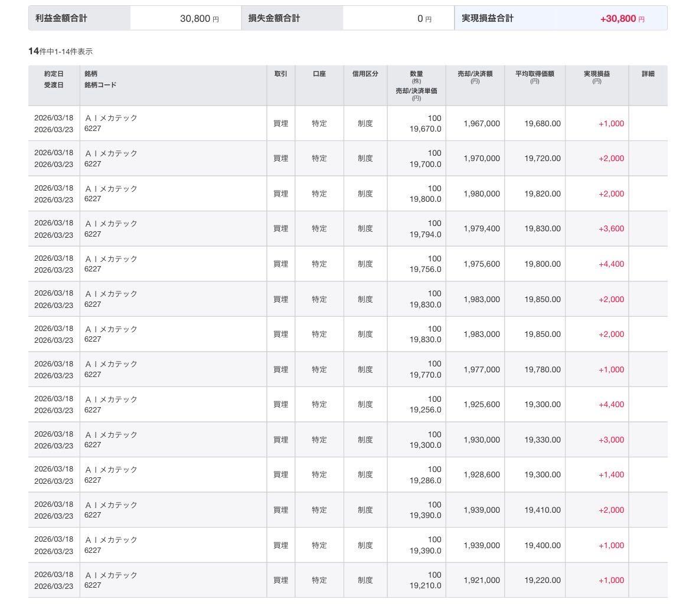The image size is (696, 616).
Task: Click the 銘柄コード column header
Action: pyautogui.click(x=100, y=85)
